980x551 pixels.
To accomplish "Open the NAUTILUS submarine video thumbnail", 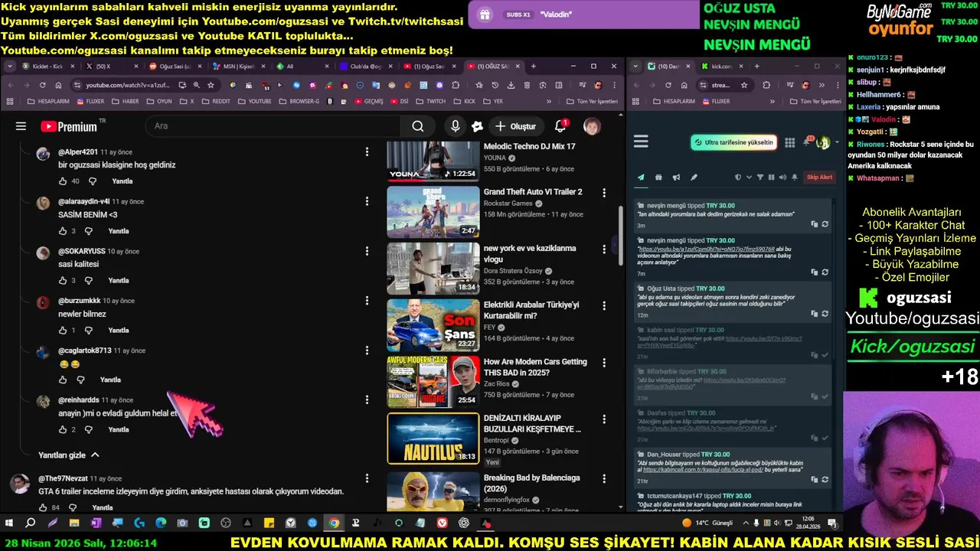I will click(x=433, y=439).
